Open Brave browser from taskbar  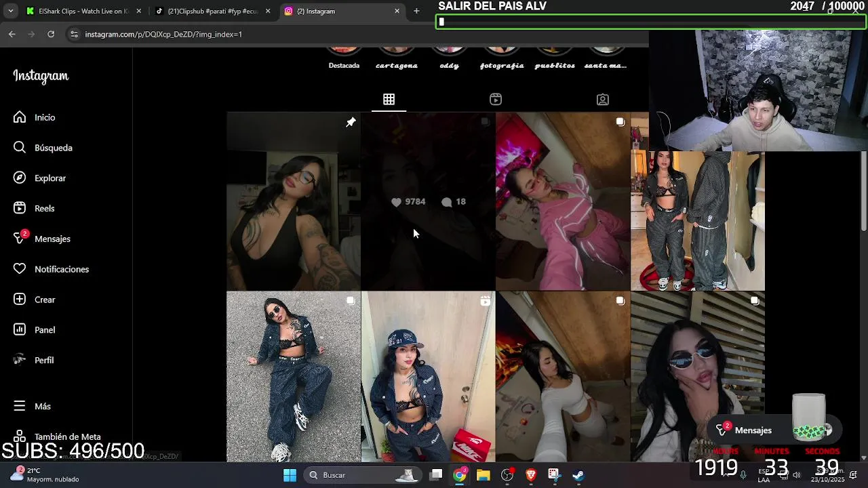[531, 475]
